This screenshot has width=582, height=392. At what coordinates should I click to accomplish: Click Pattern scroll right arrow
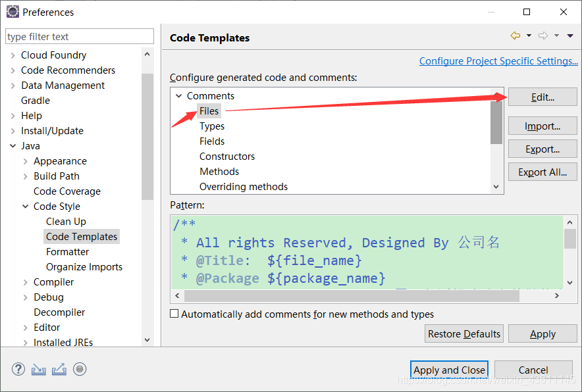pyautogui.click(x=557, y=295)
